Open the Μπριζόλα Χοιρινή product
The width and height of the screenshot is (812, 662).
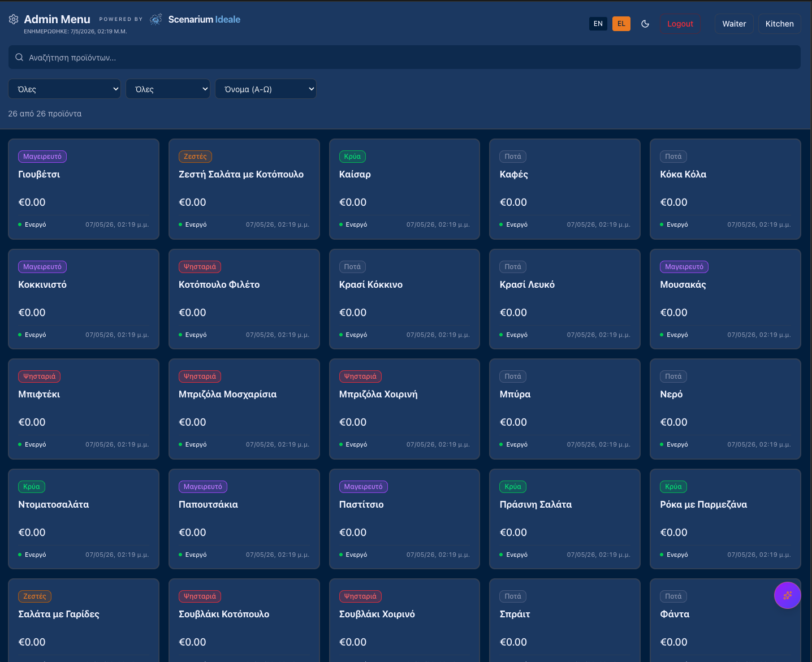pos(404,409)
